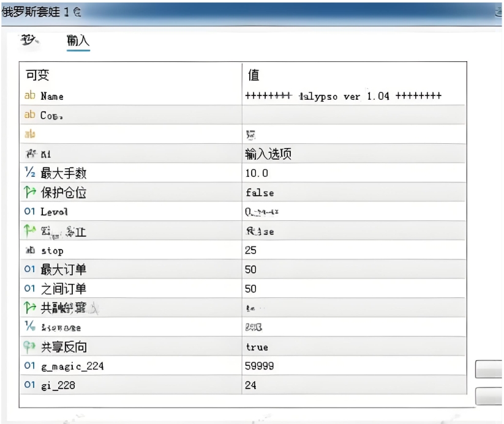Select the g_magic_224 variable label
The width and height of the screenshot is (504, 424).
[72, 366]
